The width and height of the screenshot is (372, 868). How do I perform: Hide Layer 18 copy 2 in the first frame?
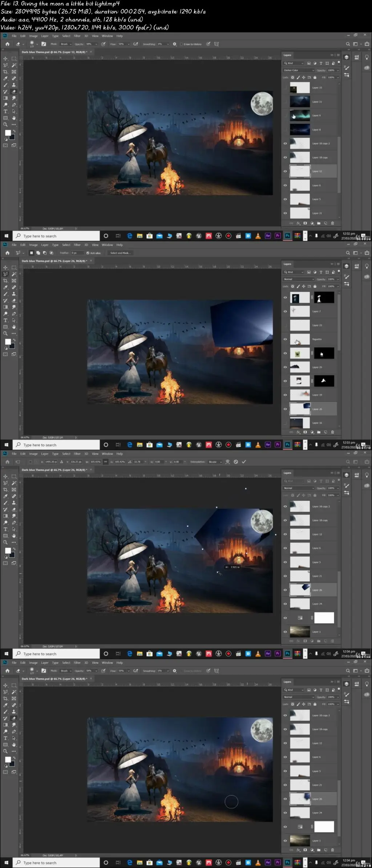pyautogui.click(x=285, y=144)
